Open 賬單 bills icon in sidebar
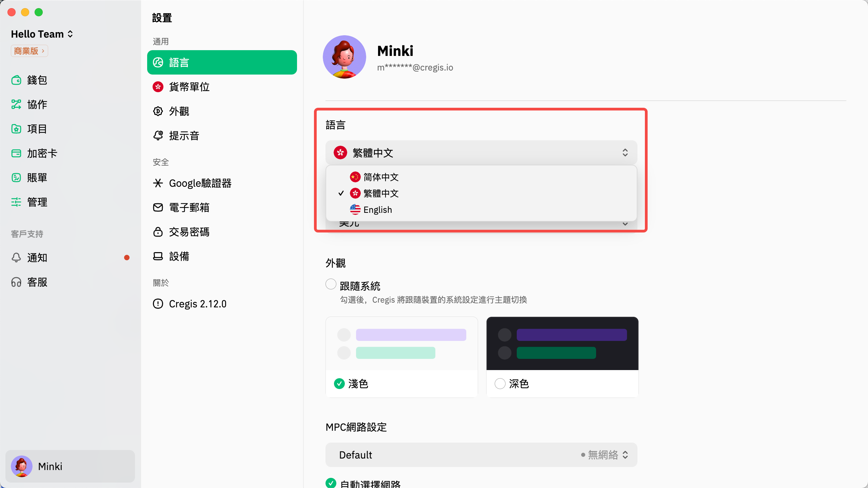This screenshot has width=868, height=488. coord(16,178)
